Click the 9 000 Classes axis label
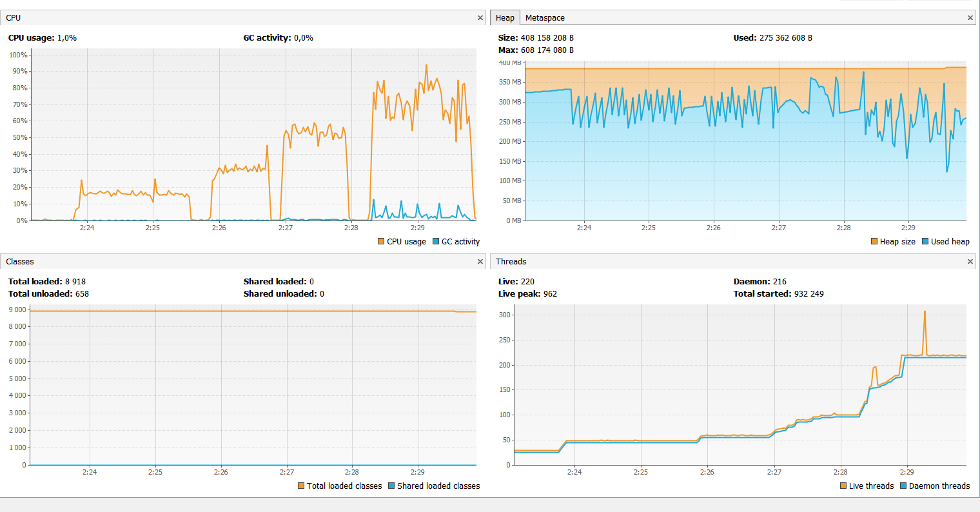 (17, 310)
